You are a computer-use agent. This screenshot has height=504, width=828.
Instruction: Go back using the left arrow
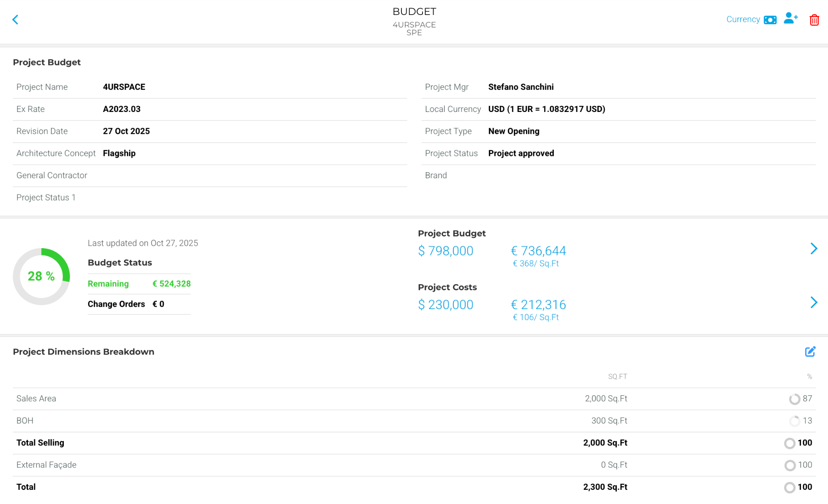pyautogui.click(x=15, y=19)
